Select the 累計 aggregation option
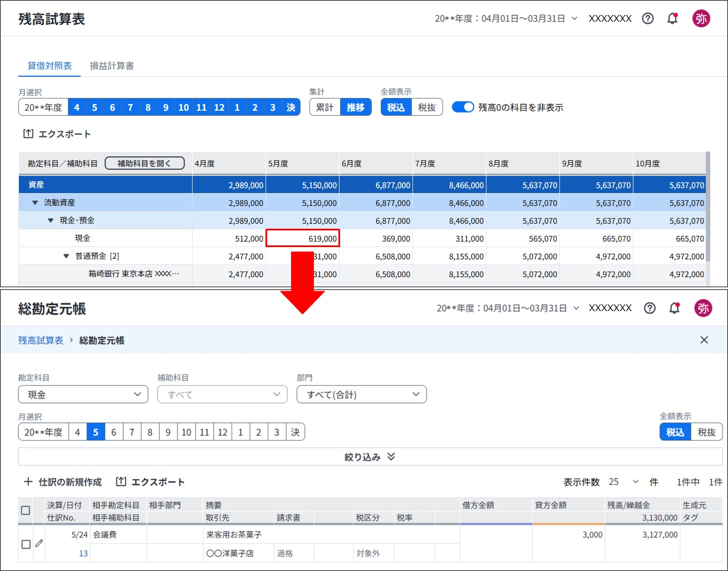Viewport: 728px width, 571px height. 325,107
